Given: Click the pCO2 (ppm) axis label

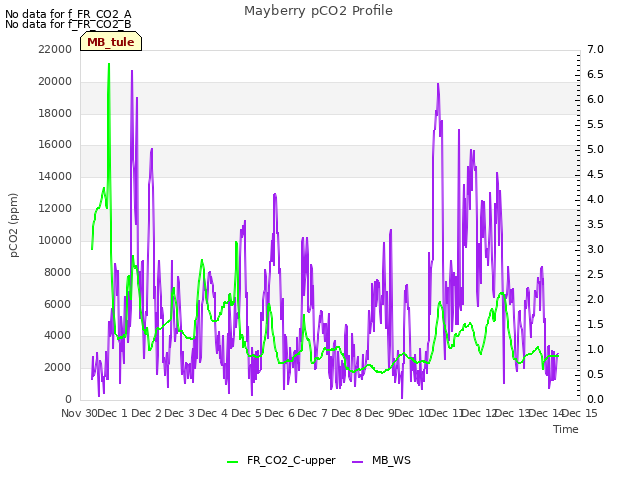Looking at the screenshot, I should (14, 225).
